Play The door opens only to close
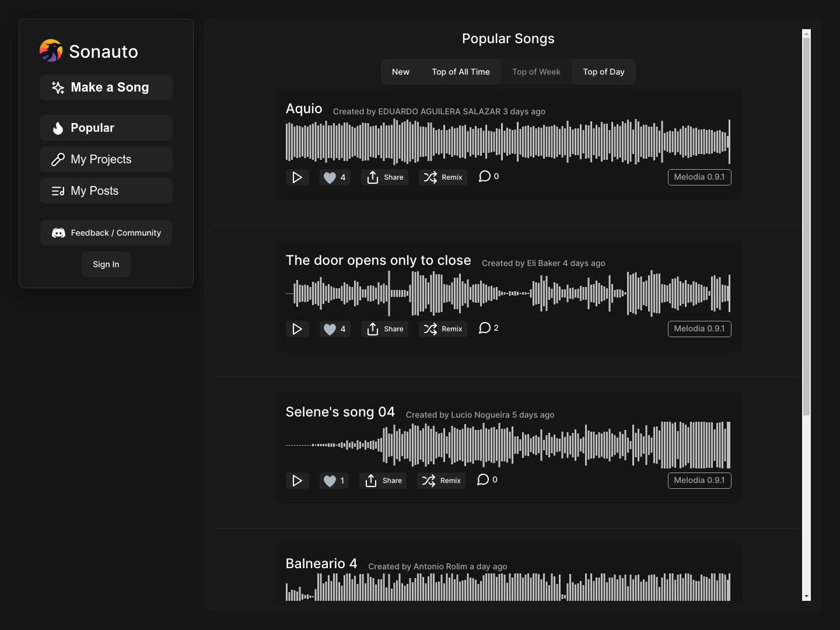 click(297, 329)
